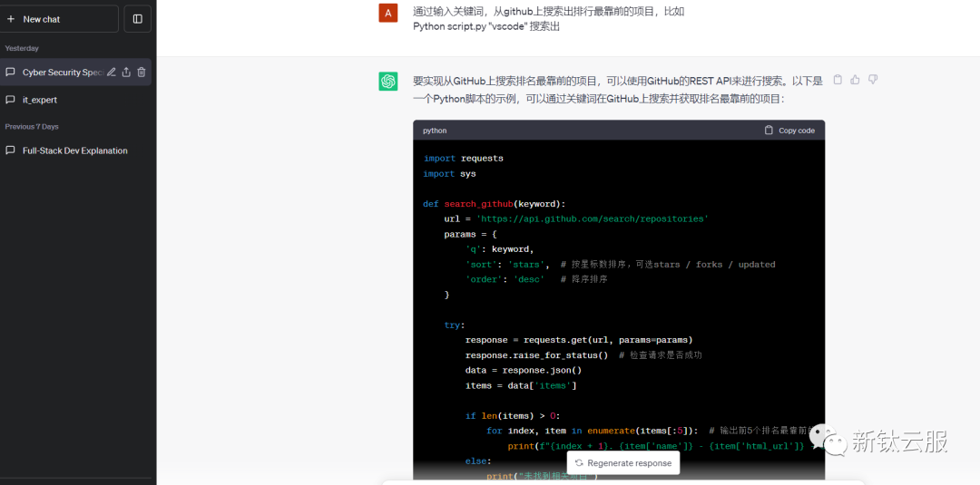Click the ChatGPT logo avatar
Image resolution: width=980 pixels, height=485 pixels.
click(388, 82)
